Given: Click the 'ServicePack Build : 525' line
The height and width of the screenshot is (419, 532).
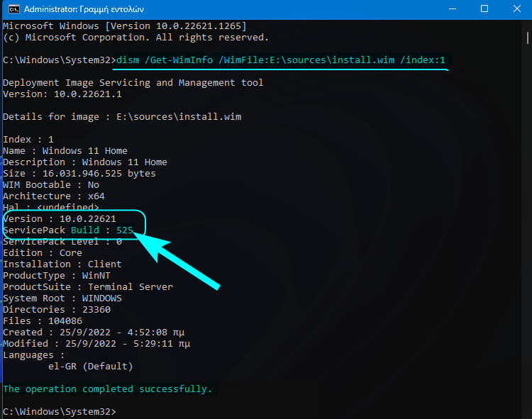Looking at the screenshot, I should (68, 230).
